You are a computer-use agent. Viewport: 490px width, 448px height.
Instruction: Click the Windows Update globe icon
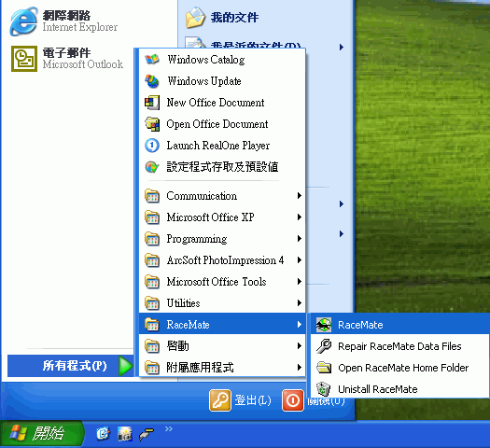click(x=152, y=81)
